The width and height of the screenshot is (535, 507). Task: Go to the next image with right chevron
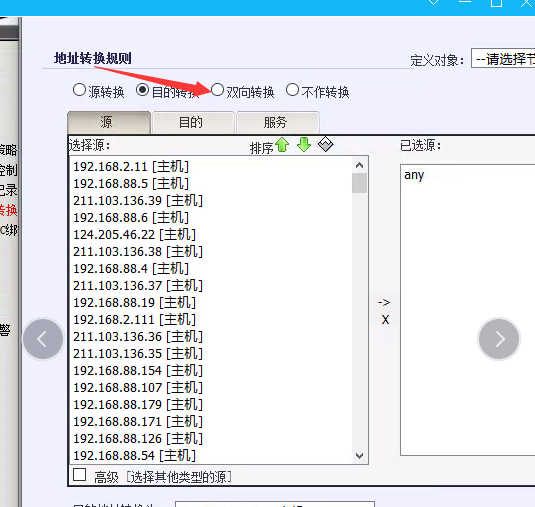(x=499, y=339)
